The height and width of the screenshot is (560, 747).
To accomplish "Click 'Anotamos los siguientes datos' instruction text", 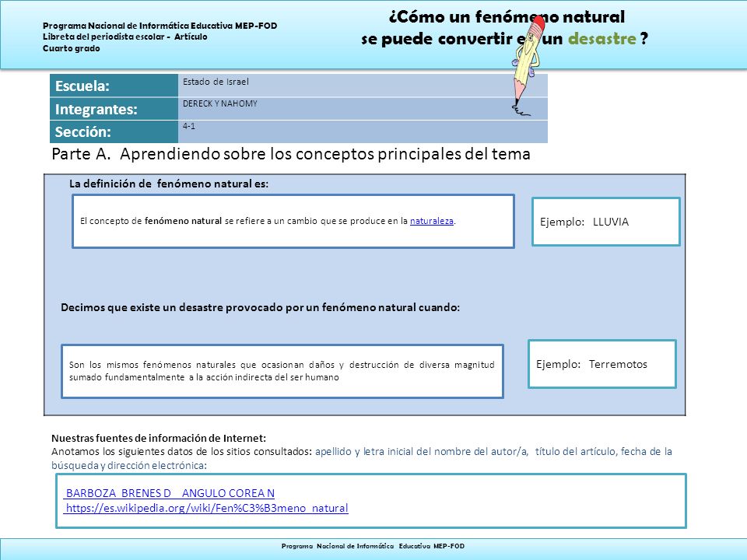I will [362, 458].
